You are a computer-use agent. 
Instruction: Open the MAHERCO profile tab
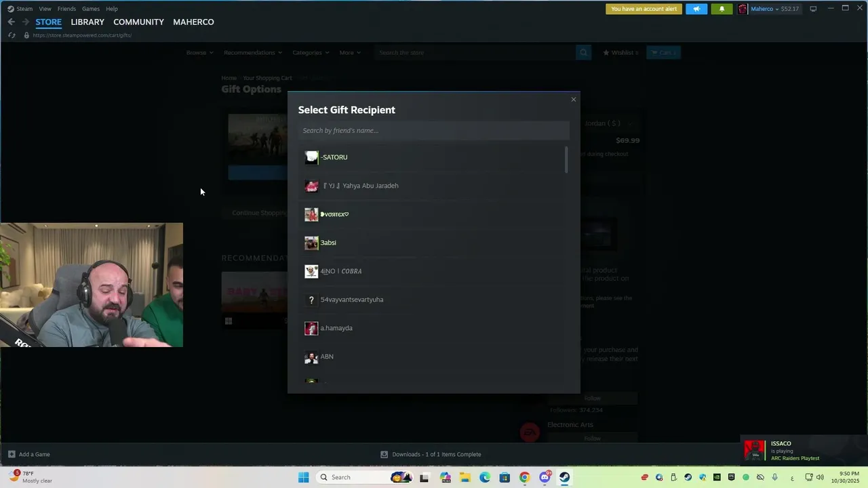coord(193,22)
